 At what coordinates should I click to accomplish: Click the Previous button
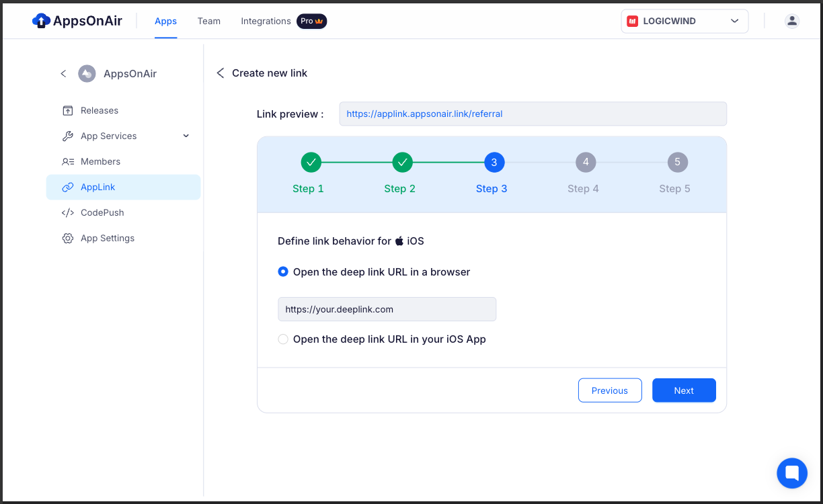click(610, 390)
